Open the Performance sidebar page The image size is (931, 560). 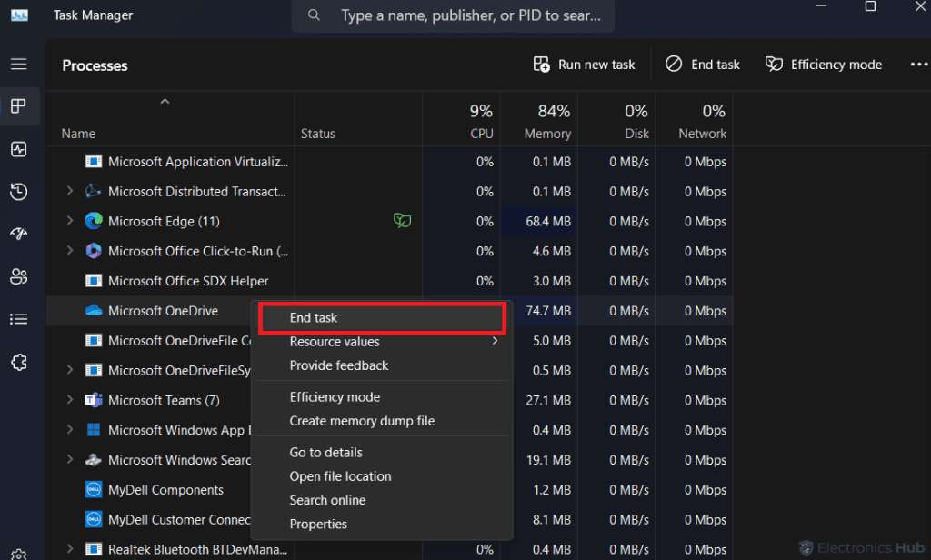[19, 149]
